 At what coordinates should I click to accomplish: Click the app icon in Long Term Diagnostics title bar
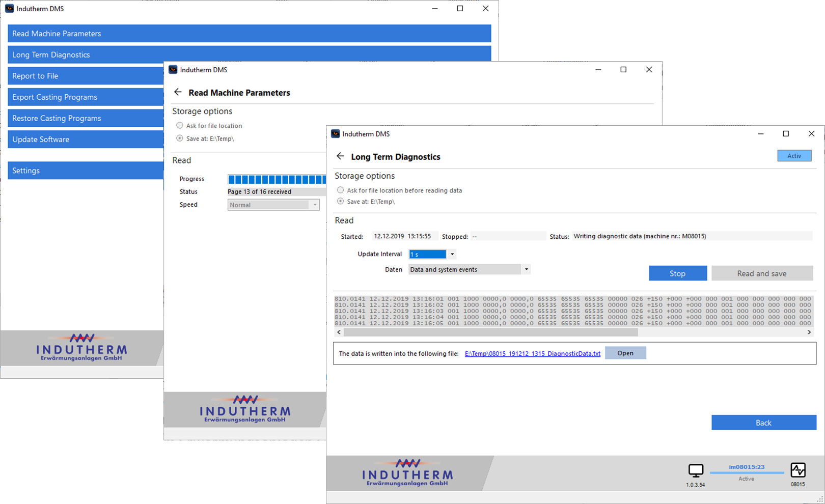(x=335, y=134)
